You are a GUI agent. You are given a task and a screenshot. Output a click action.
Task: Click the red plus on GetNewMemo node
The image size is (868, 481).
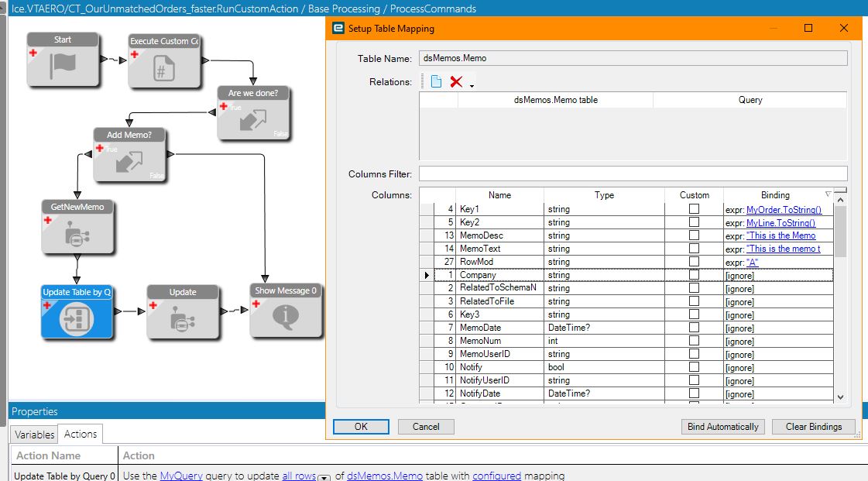pyautogui.click(x=47, y=220)
